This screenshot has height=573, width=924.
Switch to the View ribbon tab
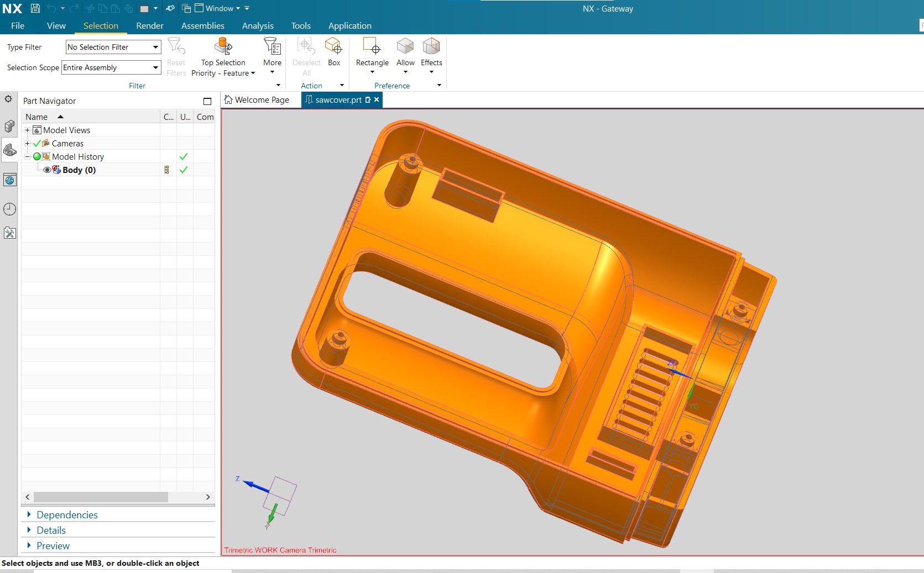pyautogui.click(x=56, y=25)
